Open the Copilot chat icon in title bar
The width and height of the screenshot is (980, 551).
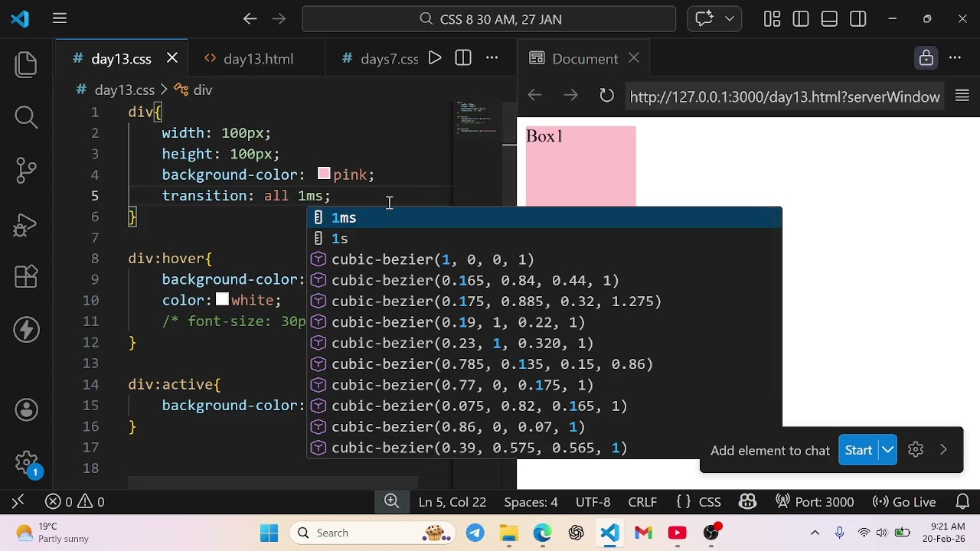pos(704,19)
